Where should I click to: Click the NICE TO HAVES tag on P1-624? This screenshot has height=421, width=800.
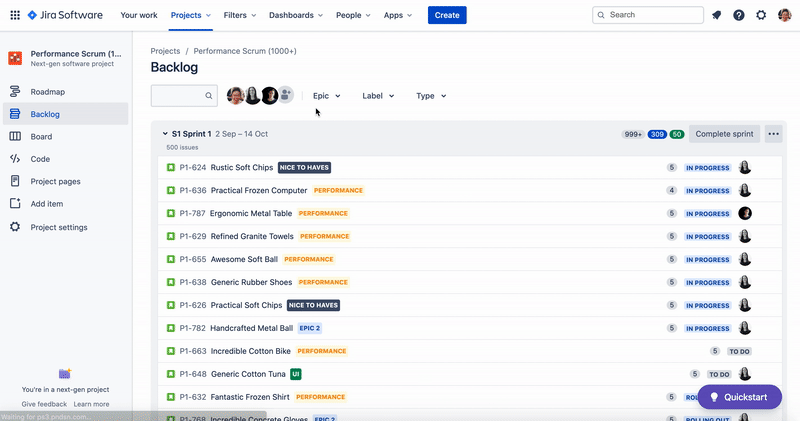pyautogui.click(x=305, y=167)
